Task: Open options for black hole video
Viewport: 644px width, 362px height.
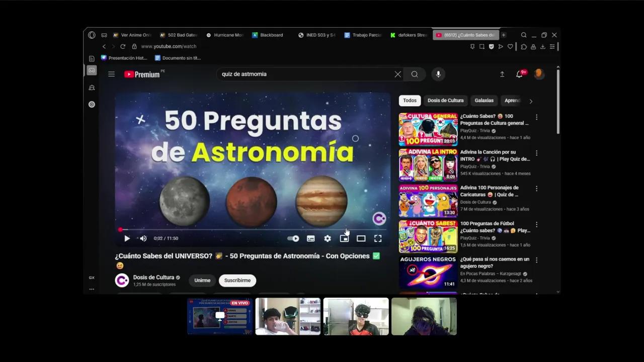Action: coord(536,260)
